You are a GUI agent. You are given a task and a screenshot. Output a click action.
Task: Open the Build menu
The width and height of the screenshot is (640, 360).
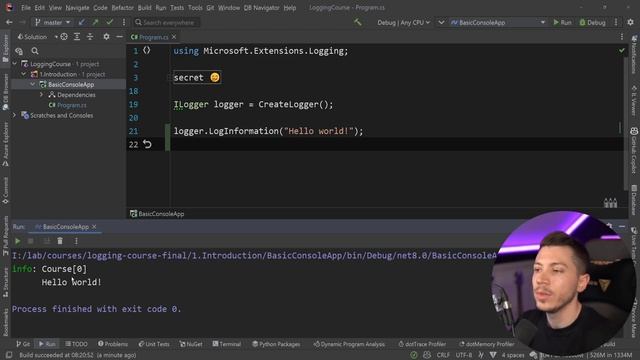[x=144, y=8]
